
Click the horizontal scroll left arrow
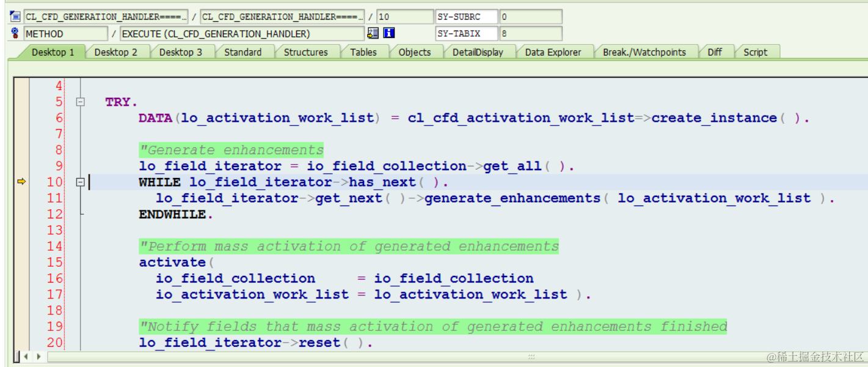click(26, 356)
